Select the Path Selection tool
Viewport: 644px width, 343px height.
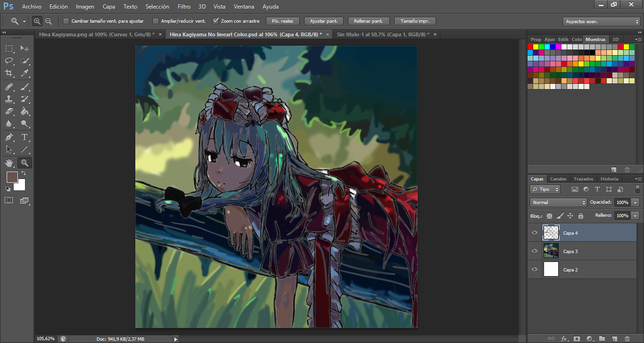9,149
